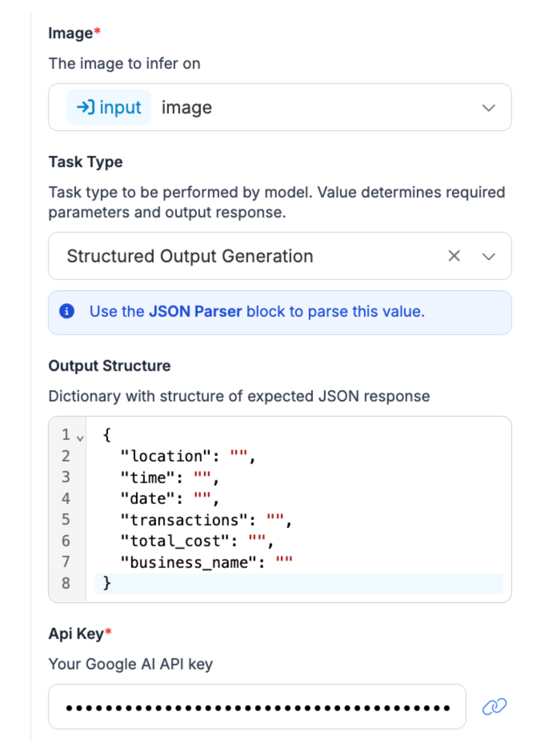Click line number 5 in editor gutter
This screenshot has width=560, height=756.
pos(66,519)
